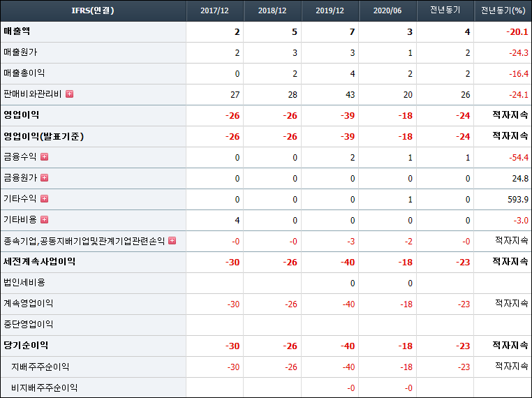Select the 금융원가 row label
The height and width of the screenshot is (398, 532).
(20, 178)
